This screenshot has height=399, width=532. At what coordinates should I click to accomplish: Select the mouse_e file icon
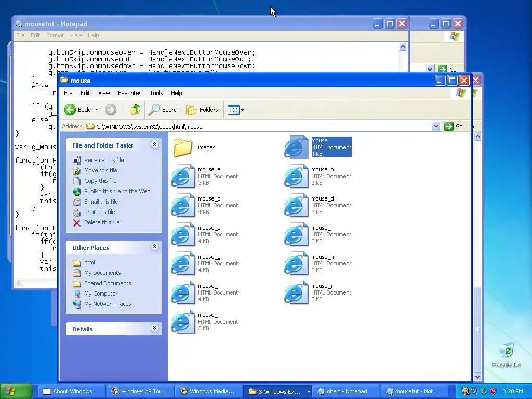tap(183, 235)
